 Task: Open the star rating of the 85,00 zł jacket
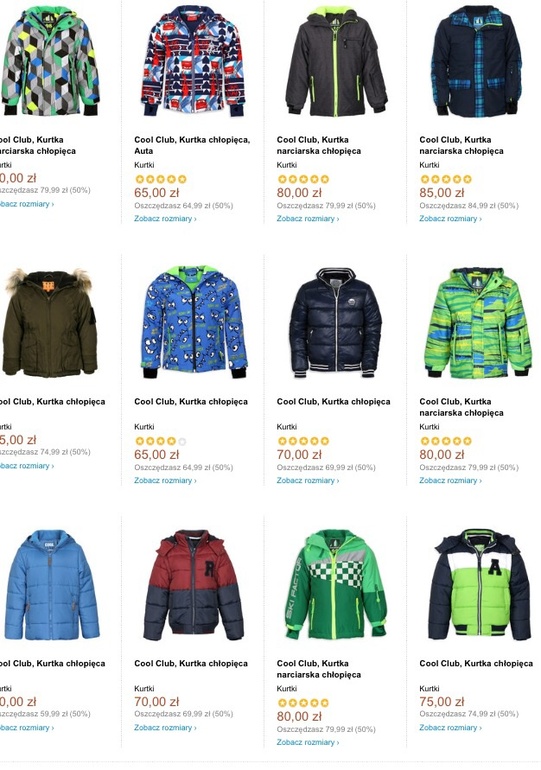pos(446,179)
